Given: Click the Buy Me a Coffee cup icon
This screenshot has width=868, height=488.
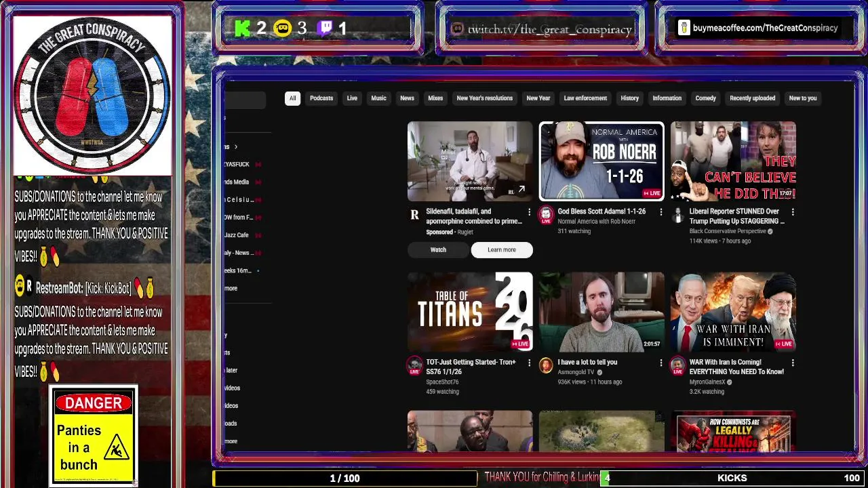Looking at the screenshot, I should point(684,28).
